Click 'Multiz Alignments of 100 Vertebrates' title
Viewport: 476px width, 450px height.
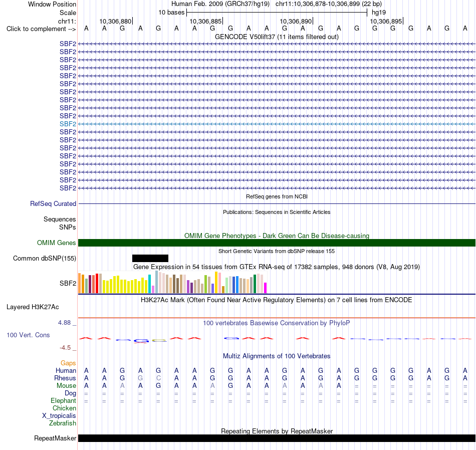(x=277, y=356)
